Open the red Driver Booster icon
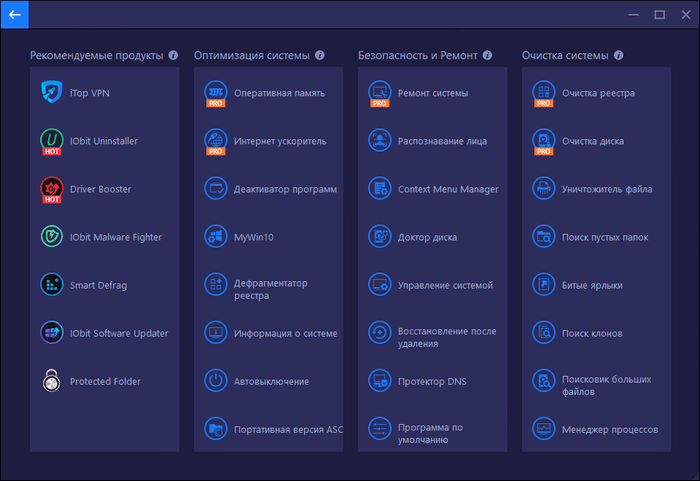Screen dimensions: 700x481 pyautogui.click(x=52, y=189)
